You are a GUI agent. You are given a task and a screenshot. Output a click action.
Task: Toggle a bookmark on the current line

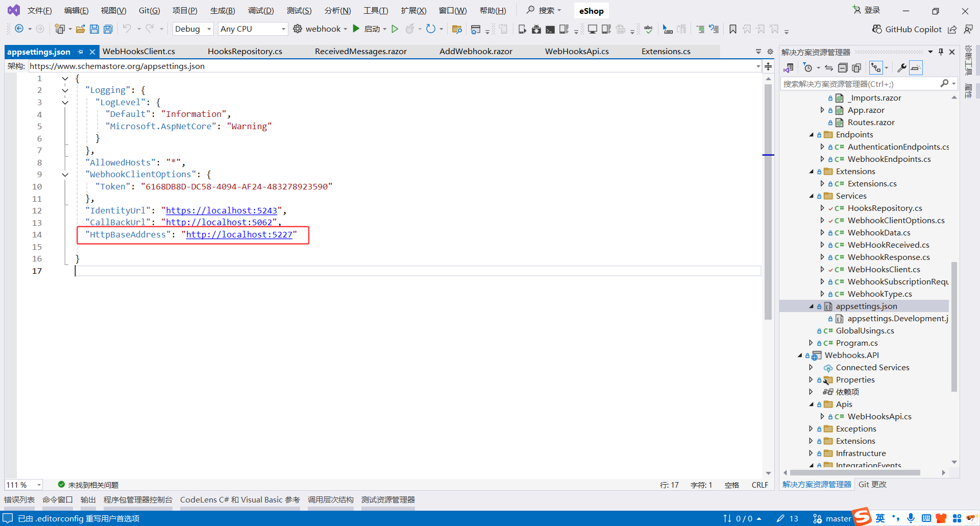pyautogui.click(x=733, y=29)
